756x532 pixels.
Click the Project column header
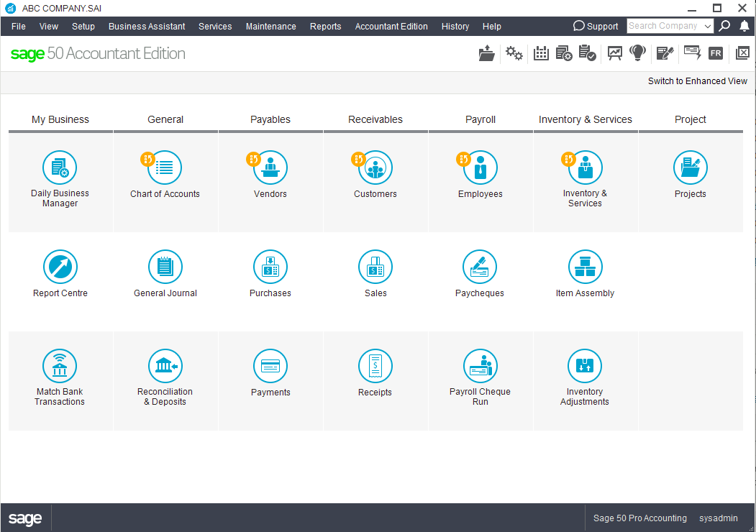[x=690, y=119]
